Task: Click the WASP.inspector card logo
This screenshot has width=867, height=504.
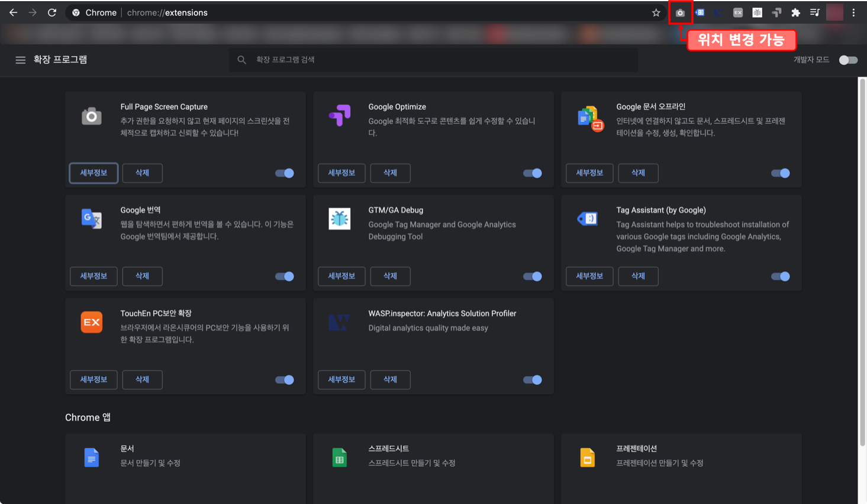Action: pos(340,322)
